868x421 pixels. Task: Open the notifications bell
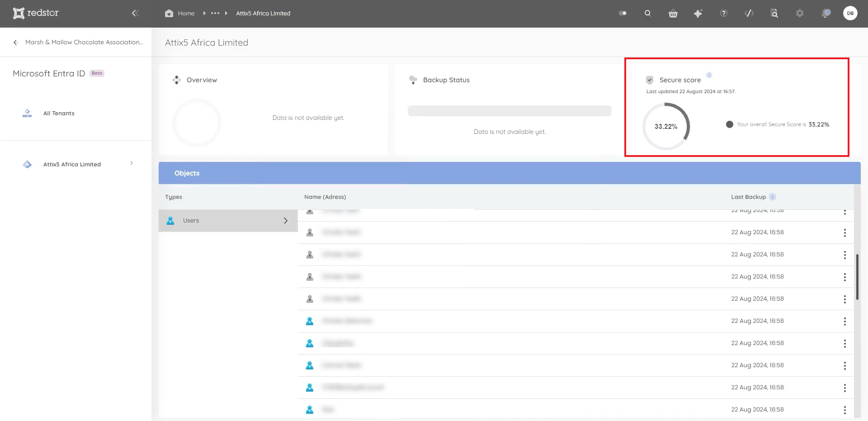click(x=826, y=13)
